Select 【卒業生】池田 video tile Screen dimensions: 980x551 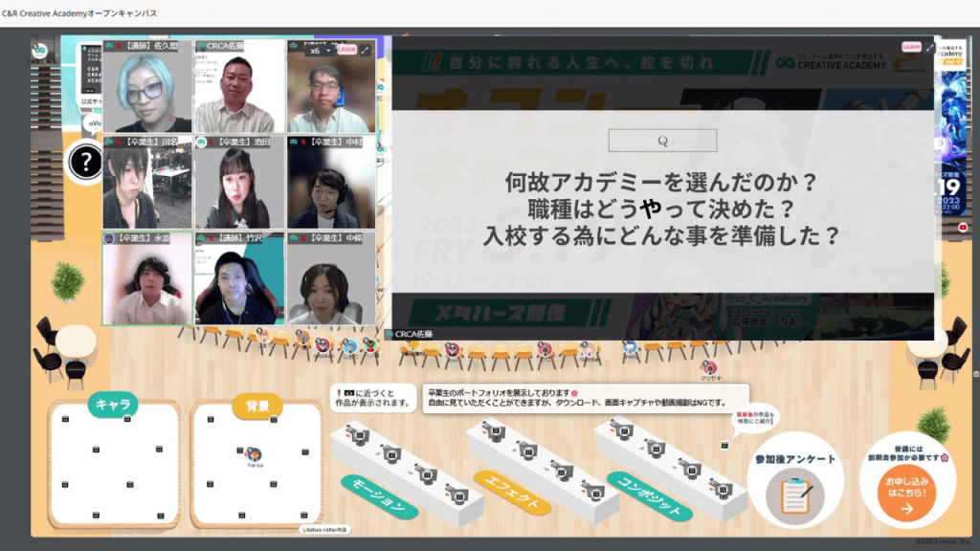(239, 183)
